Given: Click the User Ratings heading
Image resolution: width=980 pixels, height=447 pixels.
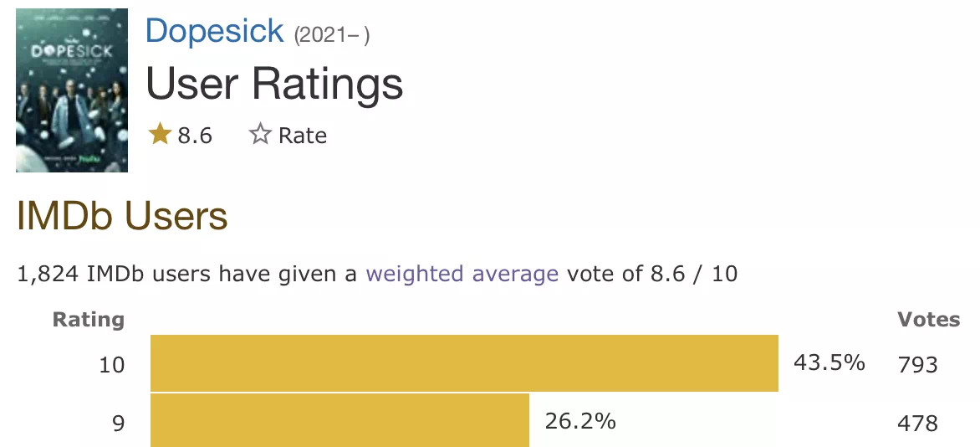Looking at the screenshot, I should 274,83.
